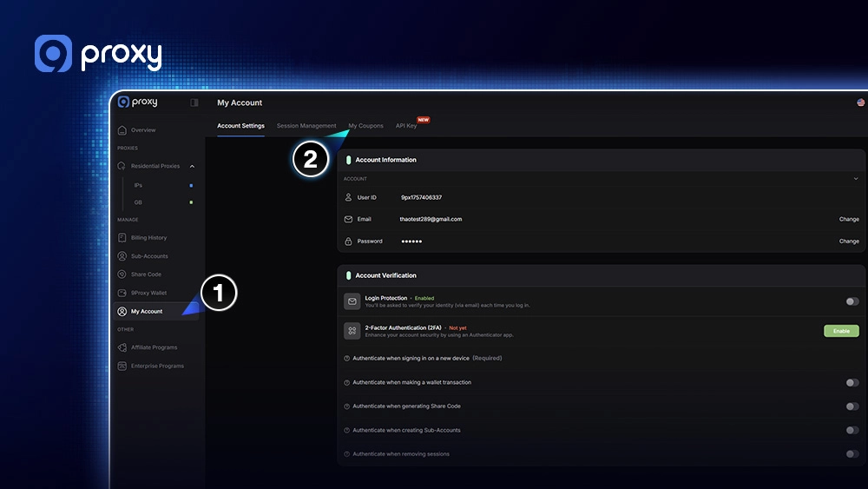868x489 pixels.
Task: Open 9Proxy Wallet from the sidebar icon
Action: click(122, 293)
